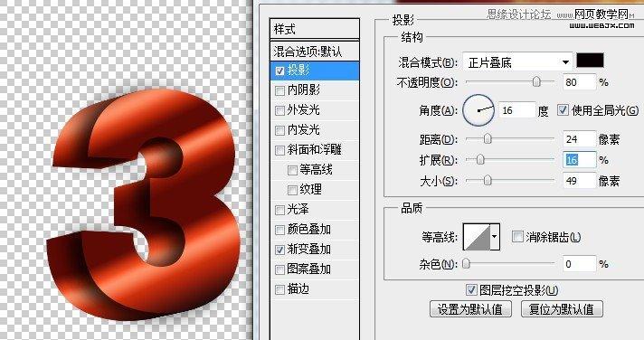Click the 设置为默认值 button
644x340 pixels.
470,308
